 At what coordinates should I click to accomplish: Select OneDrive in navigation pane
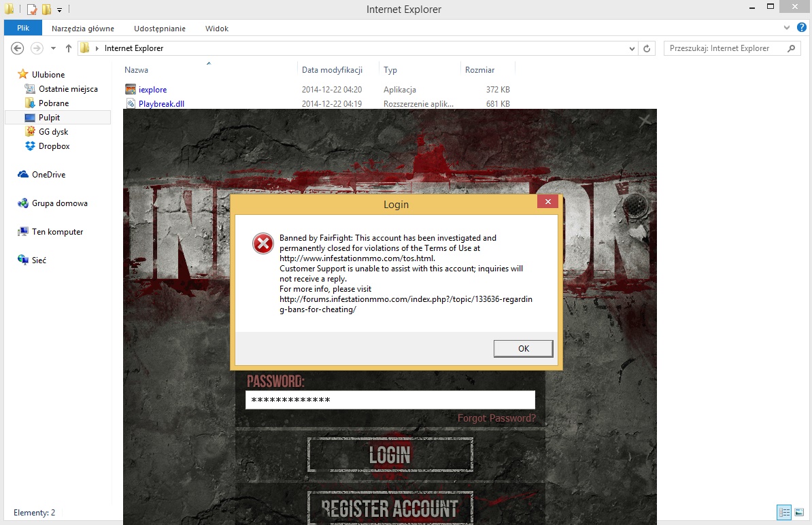49,175
